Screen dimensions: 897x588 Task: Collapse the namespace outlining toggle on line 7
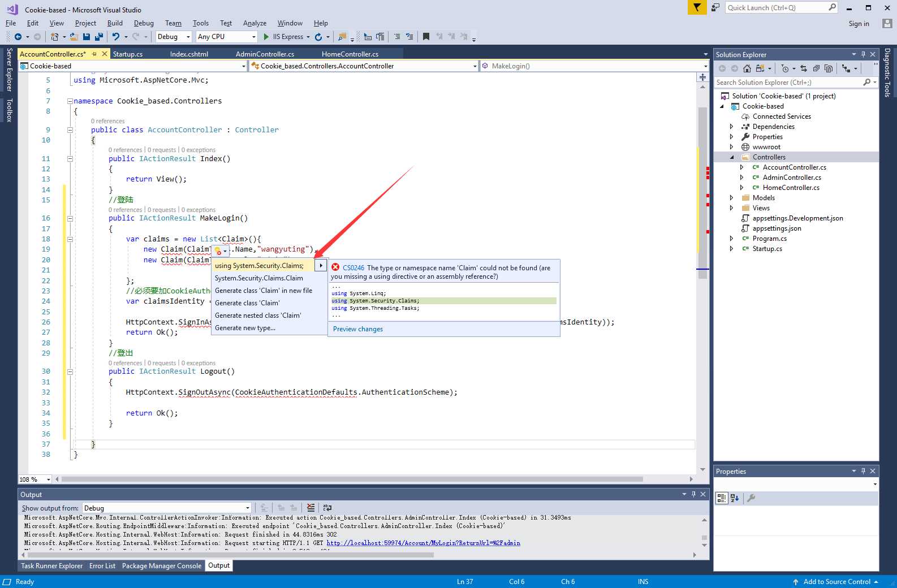click(x=70, y=101)
